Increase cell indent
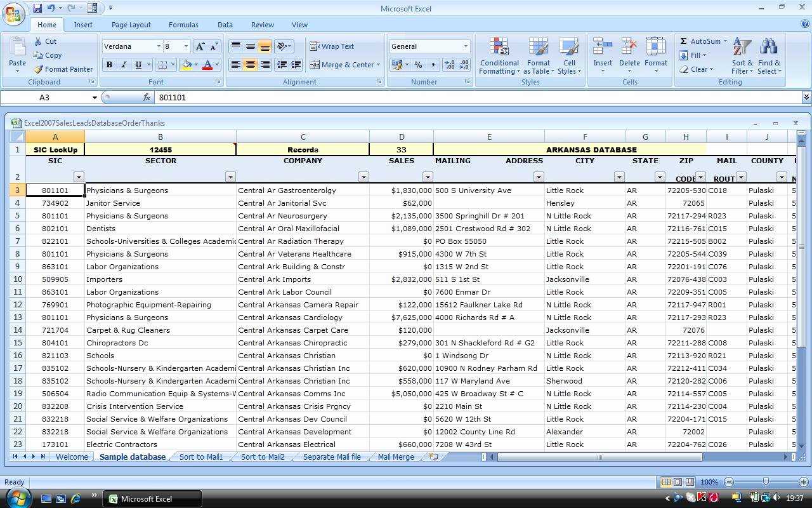 pos(296,65)
